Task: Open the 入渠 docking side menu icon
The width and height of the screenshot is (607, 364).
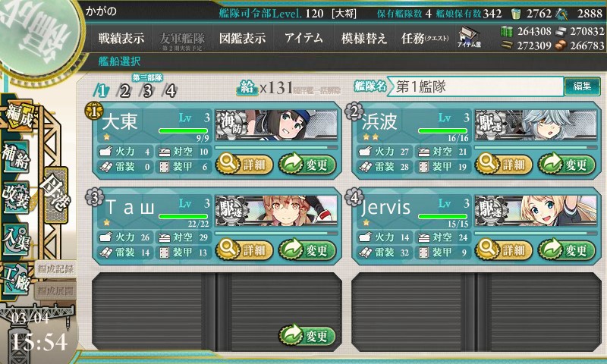Action: (16, 239)
